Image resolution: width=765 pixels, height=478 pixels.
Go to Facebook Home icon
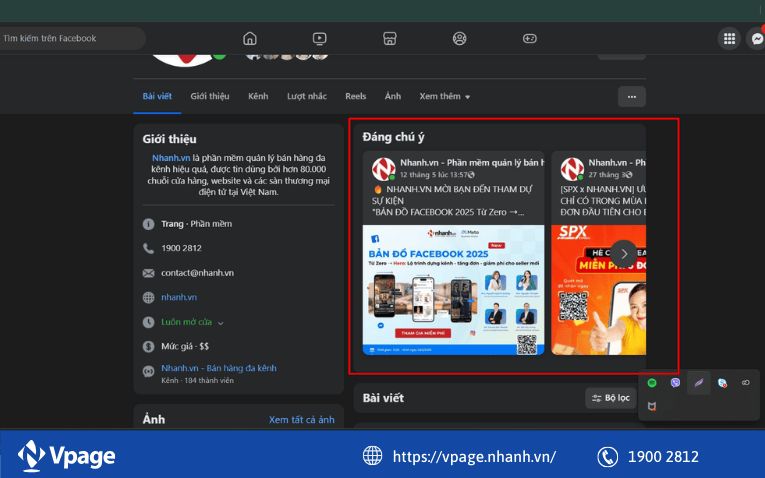[250, 39]
